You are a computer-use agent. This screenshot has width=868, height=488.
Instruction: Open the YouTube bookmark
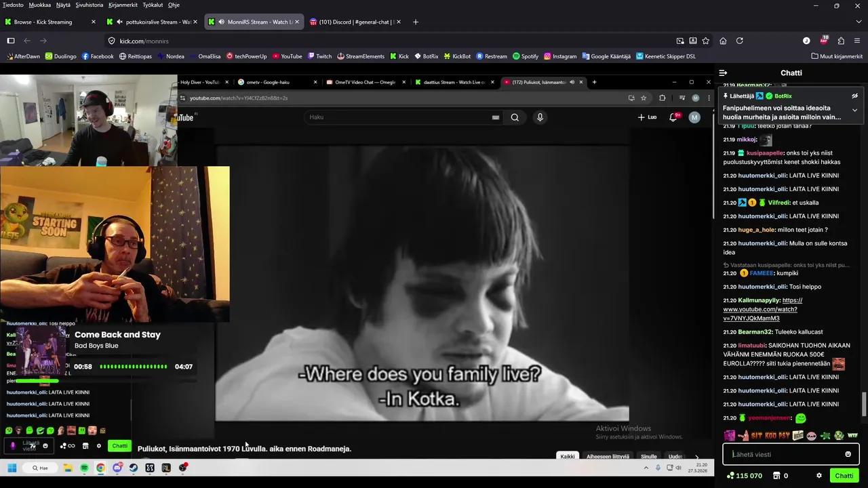(x=288, y=56)
